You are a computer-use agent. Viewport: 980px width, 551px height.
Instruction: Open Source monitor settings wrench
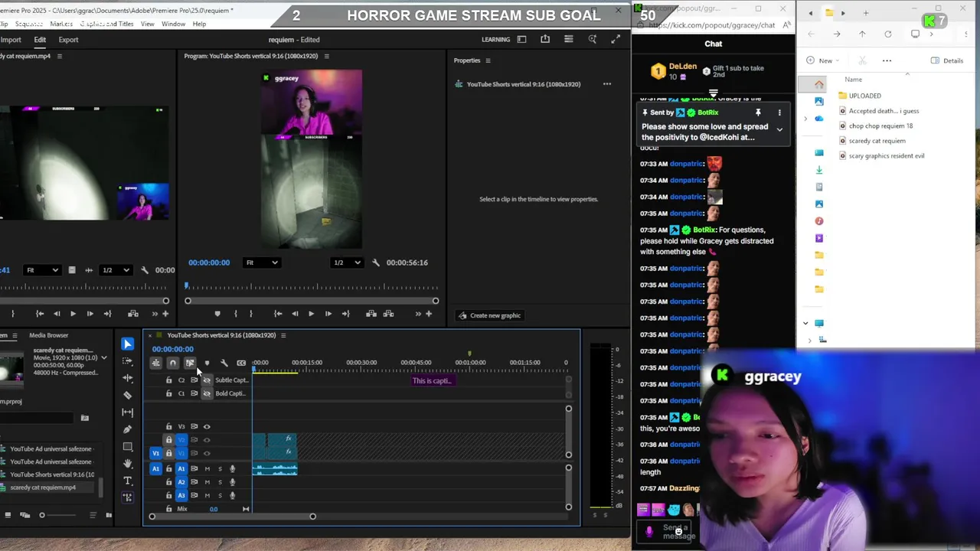tap(145, 269)
